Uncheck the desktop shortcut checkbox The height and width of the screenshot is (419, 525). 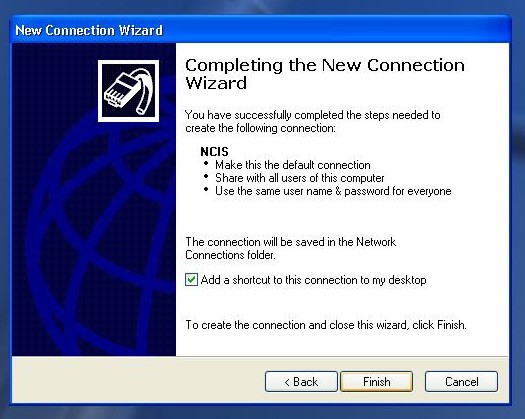point(191,279)
